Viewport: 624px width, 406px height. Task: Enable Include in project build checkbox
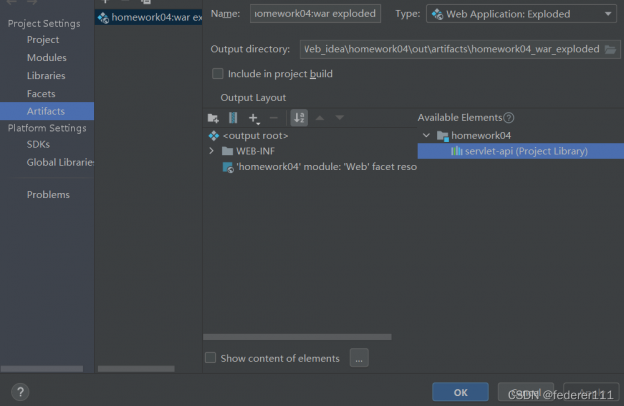(218, 74)
